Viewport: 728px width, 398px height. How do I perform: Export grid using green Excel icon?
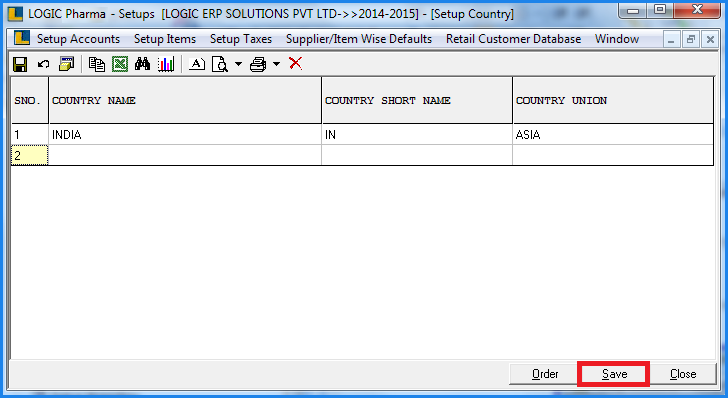click(x=120, y=64)
